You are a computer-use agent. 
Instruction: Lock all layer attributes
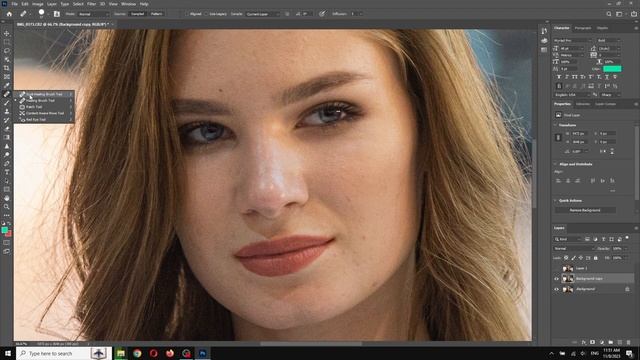(x=596, y=258)
